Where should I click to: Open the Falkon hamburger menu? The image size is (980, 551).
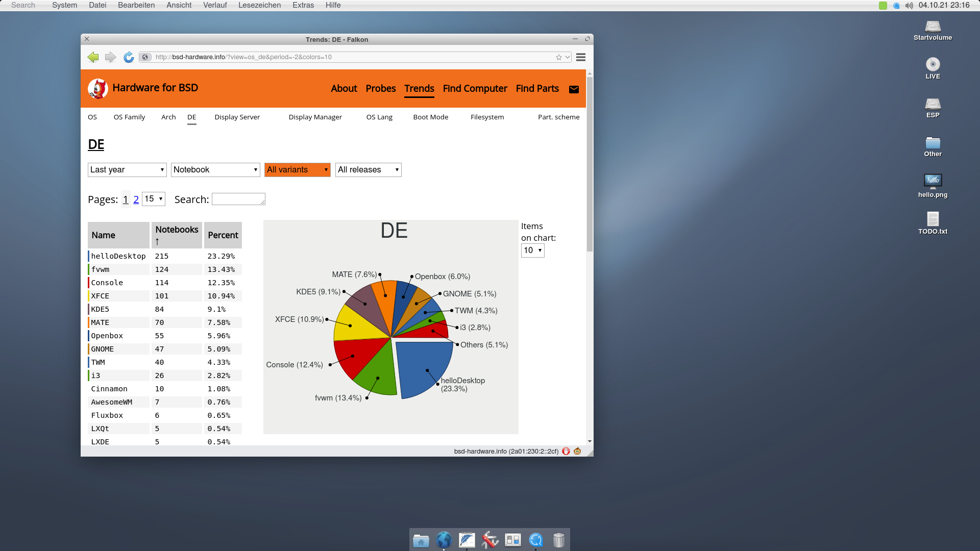point(580,57)
